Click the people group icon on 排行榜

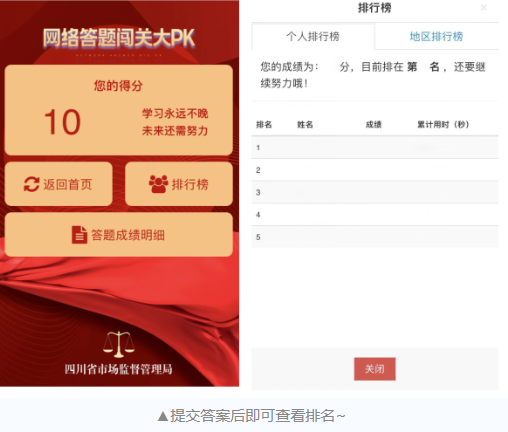pyautogui.click(x=158, y=184)
